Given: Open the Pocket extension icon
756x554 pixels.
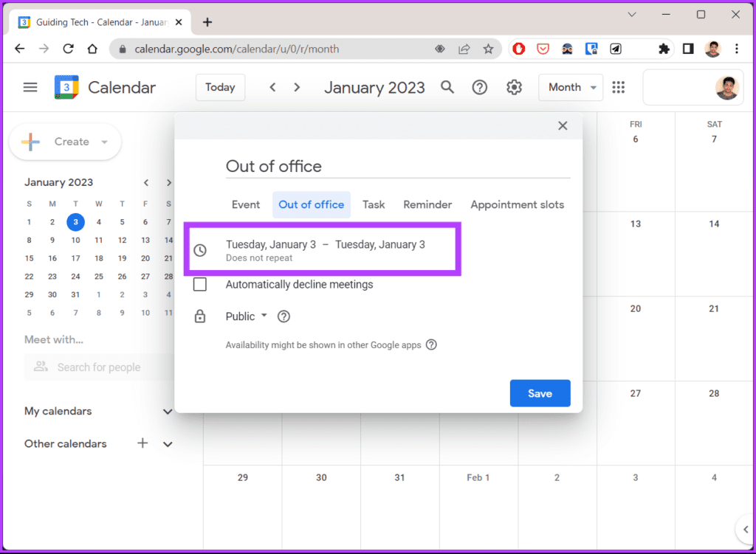Looking at the screenshot, I should coord(543,49).
